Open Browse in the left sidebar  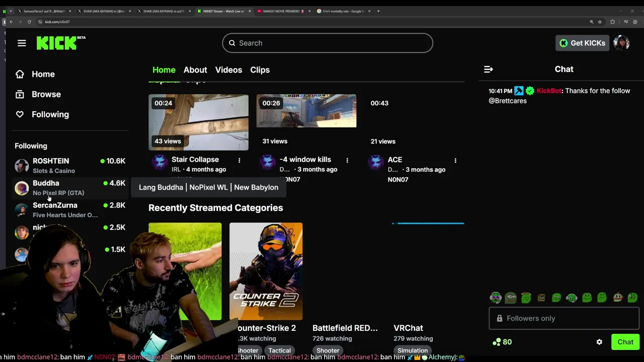46,94
